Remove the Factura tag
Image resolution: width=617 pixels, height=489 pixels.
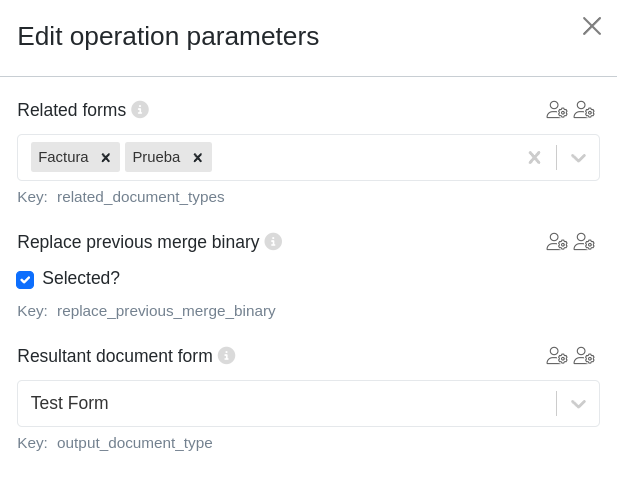click(x=105, y=158)
